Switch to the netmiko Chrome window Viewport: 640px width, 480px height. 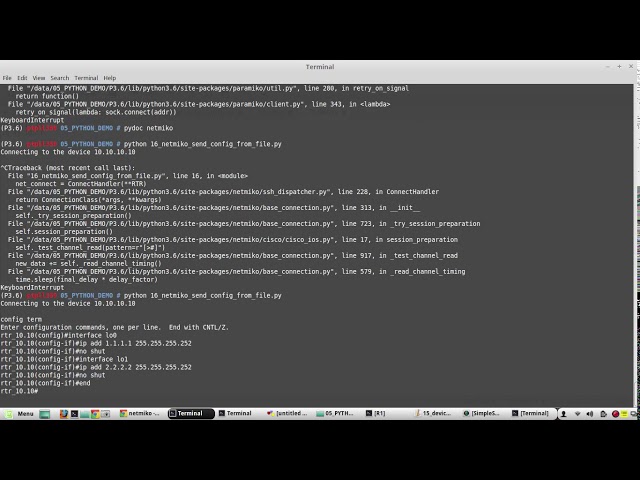click(x=140, y=413)
